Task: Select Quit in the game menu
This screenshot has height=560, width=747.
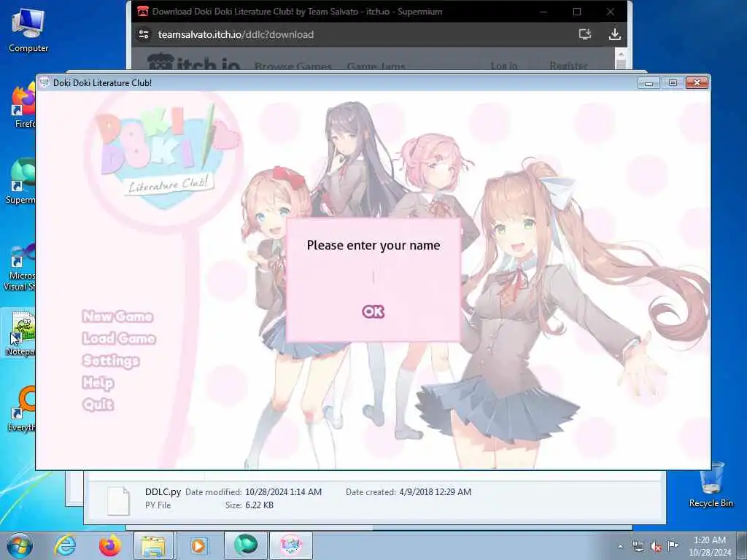Action: pyautogui.click(x=98, y=404)
